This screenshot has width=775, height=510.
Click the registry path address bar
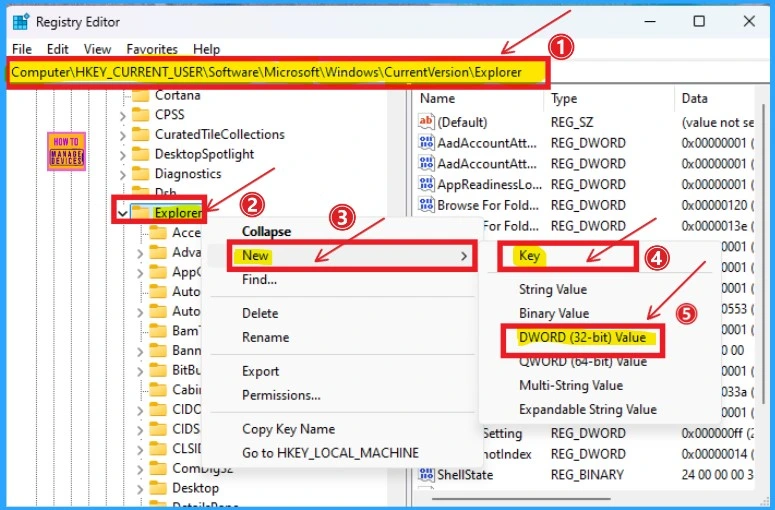pyautogui.click(x=278, y=72)
